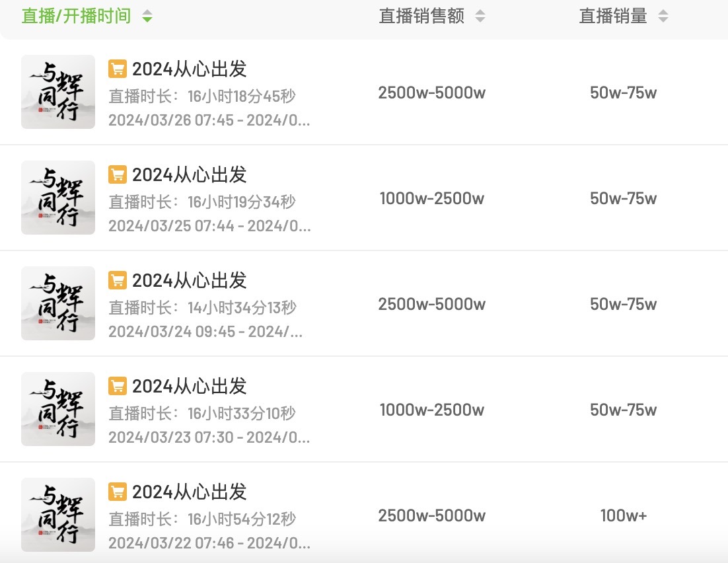Image resolution: width=728 pixels, height=563 pixels.
Task: Open thumbnail of 2024/03/26 livestream
Action: click(58, 92)
